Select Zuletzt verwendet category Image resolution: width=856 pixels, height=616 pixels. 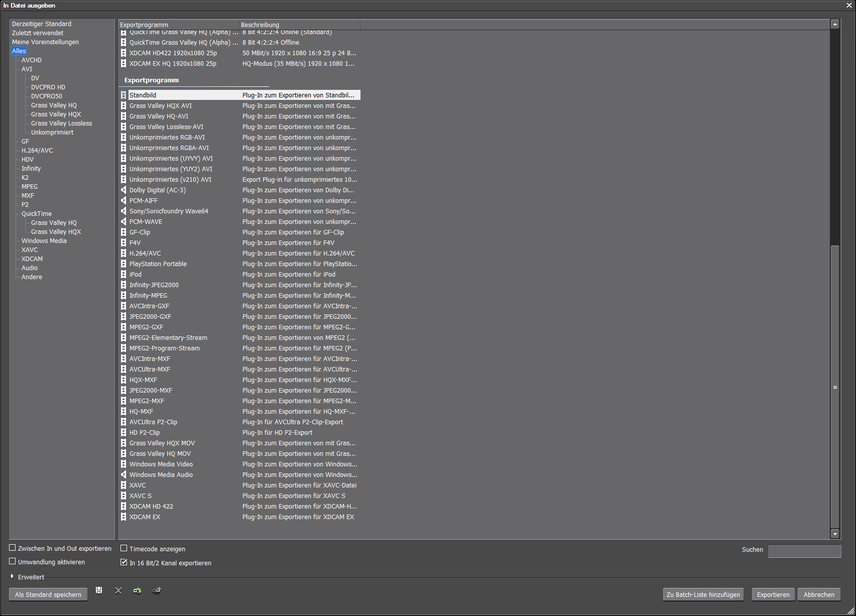click(38, 33)
